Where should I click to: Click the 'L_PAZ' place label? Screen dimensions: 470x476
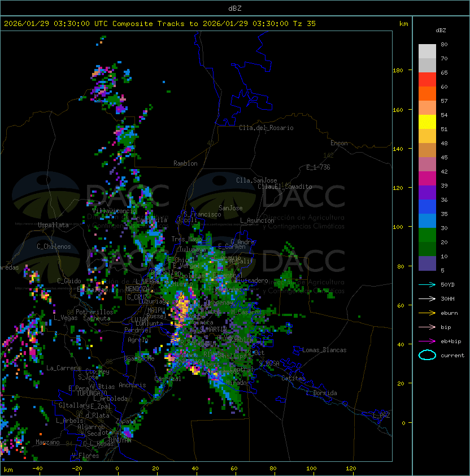381,416
